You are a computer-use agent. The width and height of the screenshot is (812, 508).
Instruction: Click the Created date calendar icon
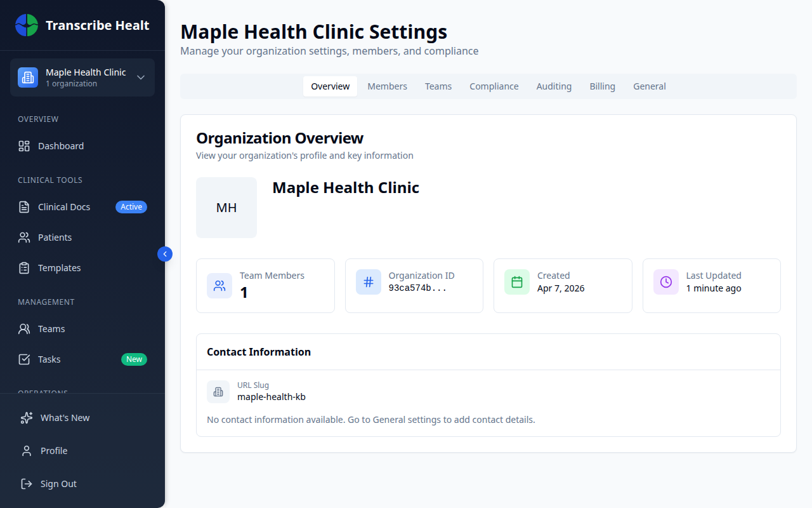tap(516, 281)
